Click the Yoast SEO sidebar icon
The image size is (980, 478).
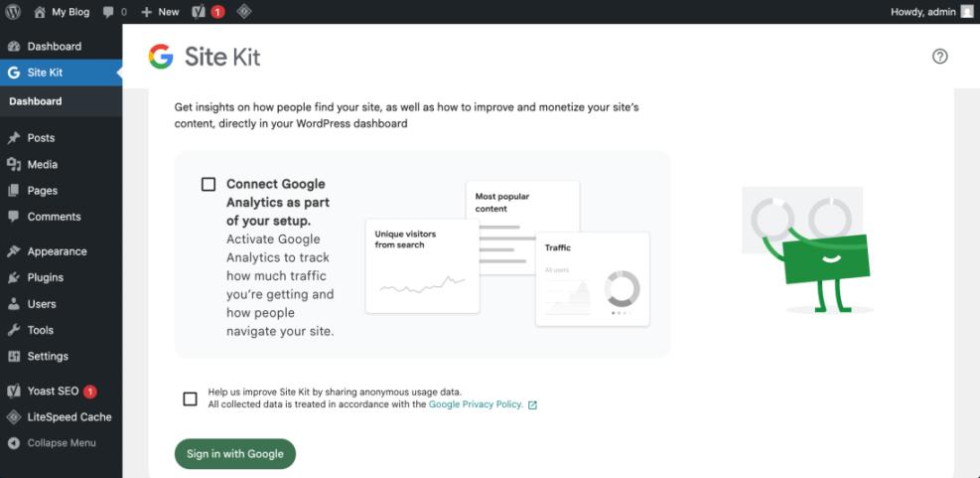14,391
